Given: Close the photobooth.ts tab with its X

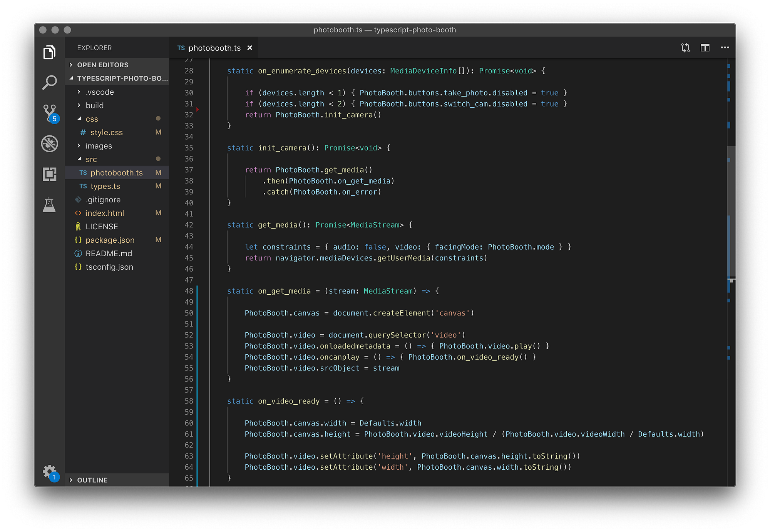Looking at the screenshot, I should (250, 47).
